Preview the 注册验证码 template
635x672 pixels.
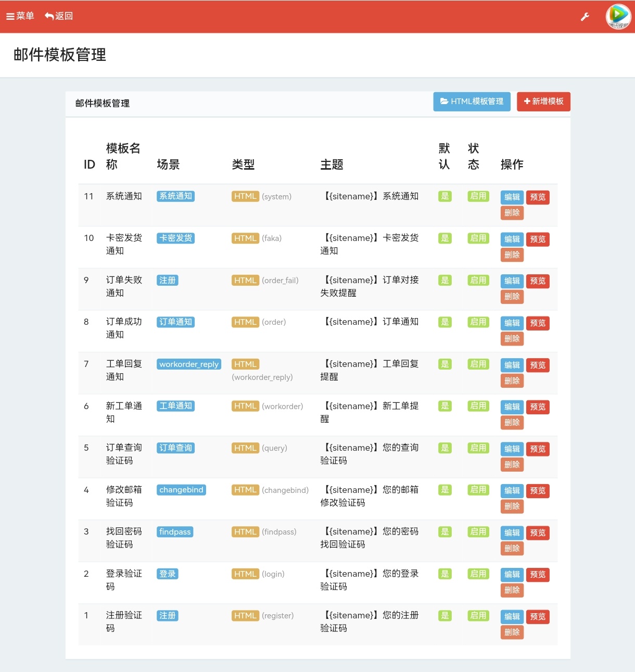(x=538, y=617)
